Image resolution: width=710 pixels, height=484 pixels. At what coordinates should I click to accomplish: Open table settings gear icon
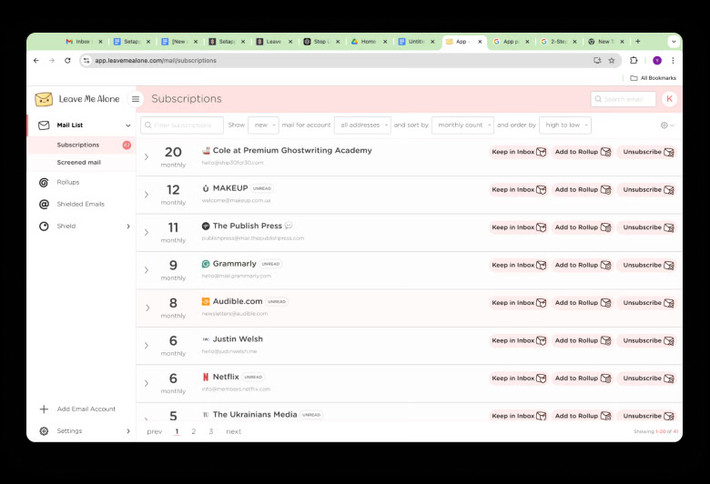[x=664, y=125]
